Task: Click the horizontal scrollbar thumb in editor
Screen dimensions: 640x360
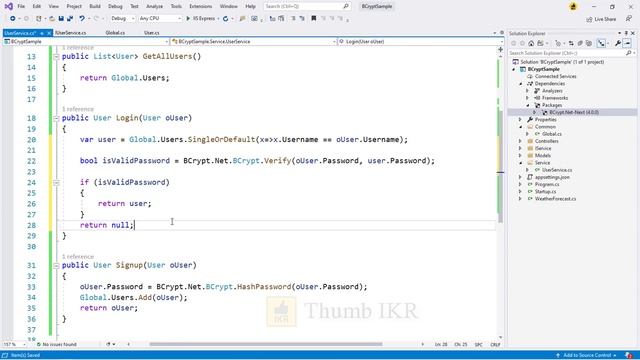Action: click(x=266, y=344)
